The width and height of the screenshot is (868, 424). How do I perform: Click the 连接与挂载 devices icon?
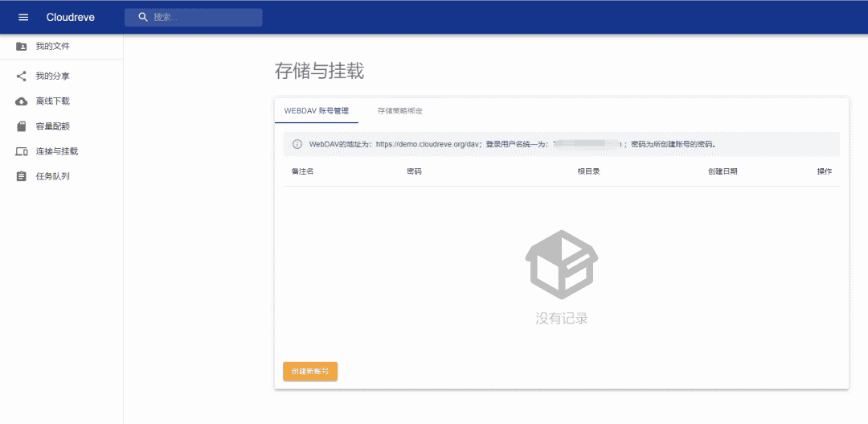click(21, 151)
